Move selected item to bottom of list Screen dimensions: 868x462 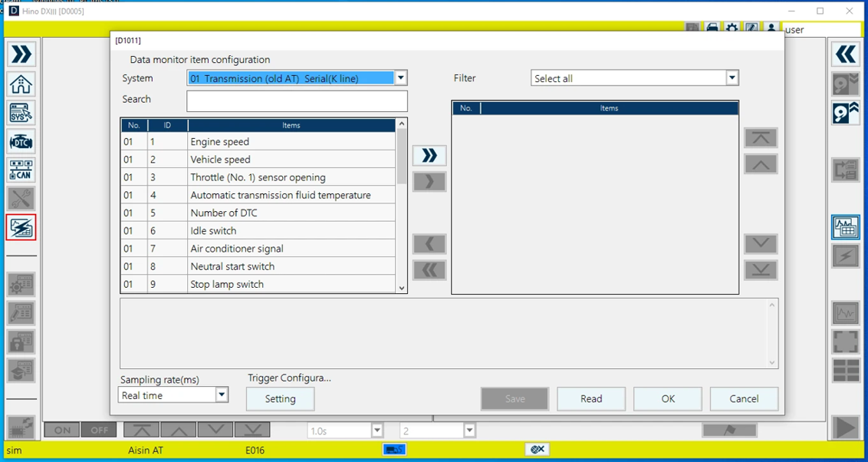point(761,270)
